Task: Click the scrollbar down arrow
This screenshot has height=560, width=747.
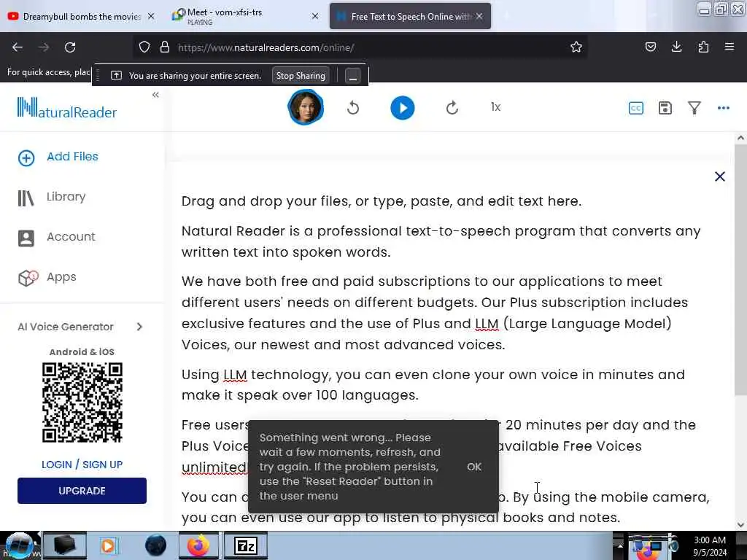Action: (x=740, y=525)
